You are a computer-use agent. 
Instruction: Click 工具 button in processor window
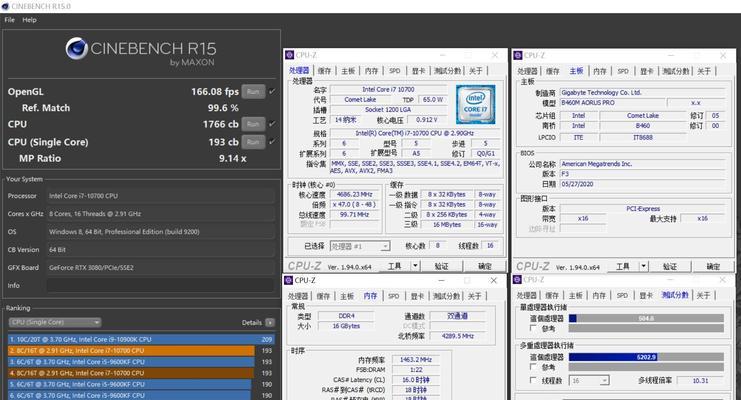point(395,266)
